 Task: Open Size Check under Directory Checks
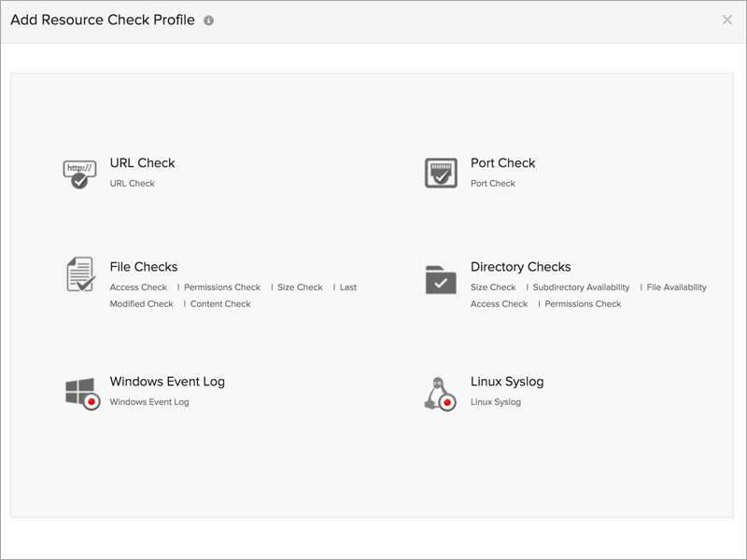(495, 287)
